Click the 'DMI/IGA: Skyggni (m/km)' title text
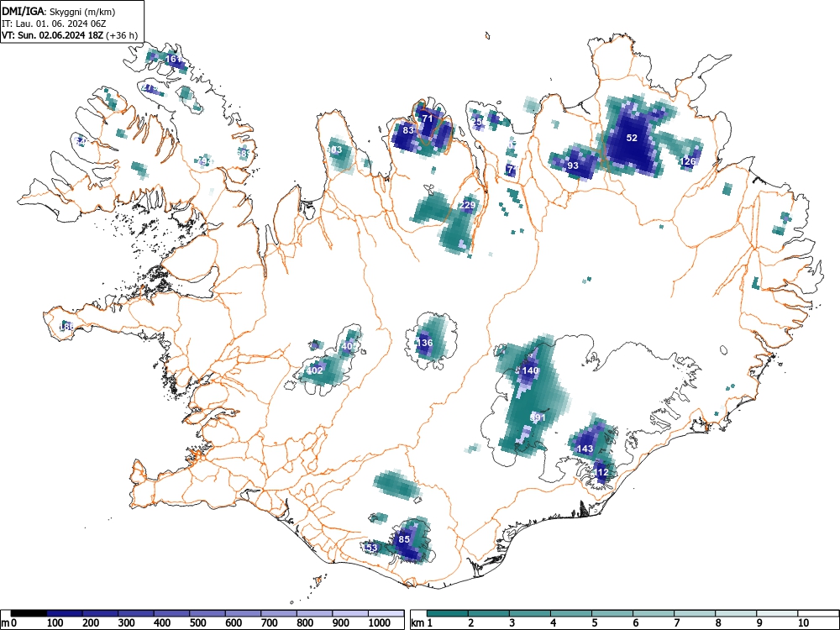This screenshot has width=840, height=630. 59,12
